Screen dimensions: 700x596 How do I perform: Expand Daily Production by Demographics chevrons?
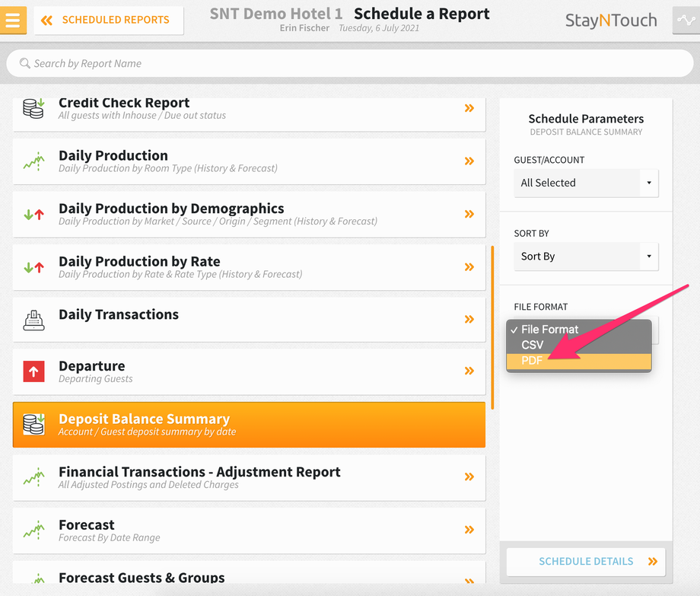point(469,214)
